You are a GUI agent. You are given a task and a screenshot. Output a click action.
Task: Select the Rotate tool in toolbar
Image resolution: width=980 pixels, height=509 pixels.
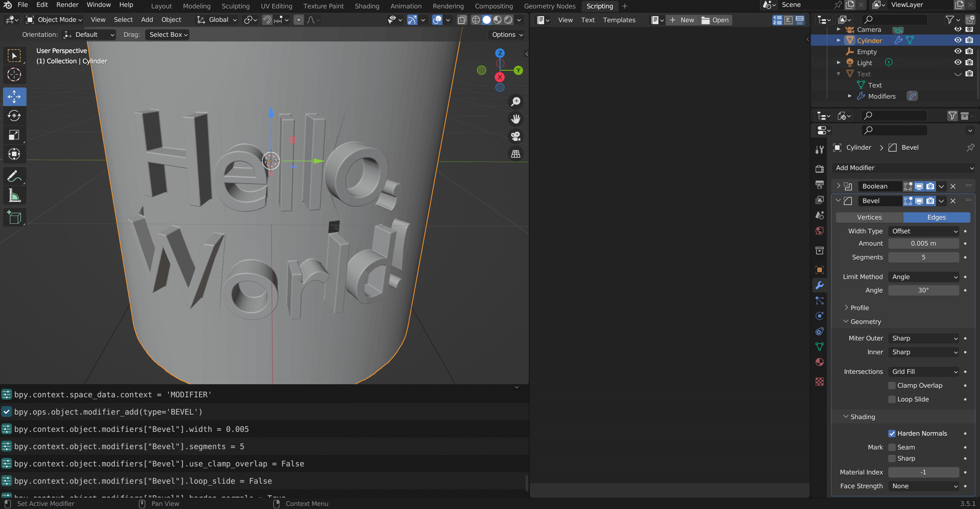14,116
